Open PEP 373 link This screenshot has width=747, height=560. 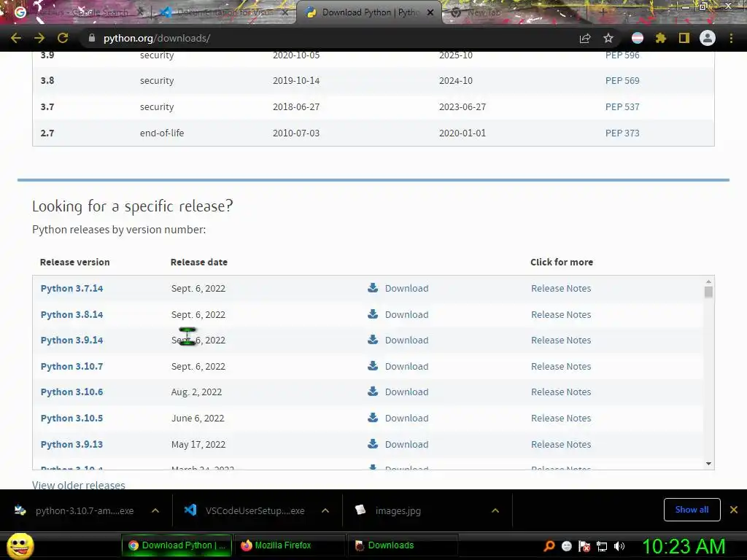(622, 133)
